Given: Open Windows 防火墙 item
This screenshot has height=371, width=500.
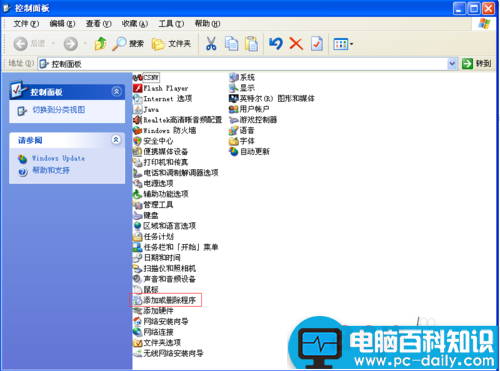Looking at the screenshot, I should click(164, 130).
